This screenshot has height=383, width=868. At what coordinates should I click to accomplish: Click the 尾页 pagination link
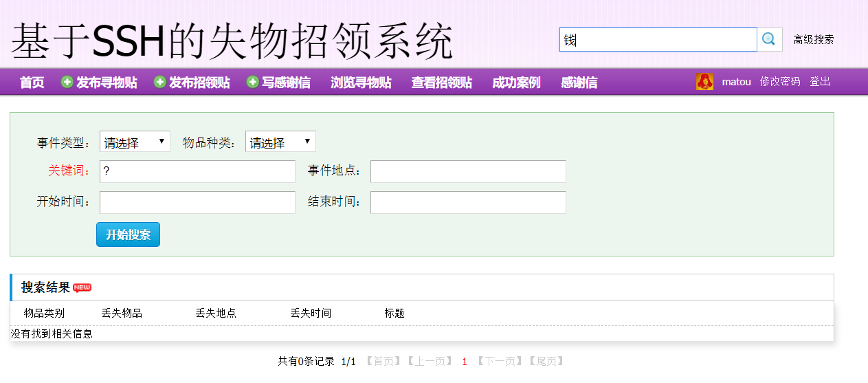(x=546, y=362)
